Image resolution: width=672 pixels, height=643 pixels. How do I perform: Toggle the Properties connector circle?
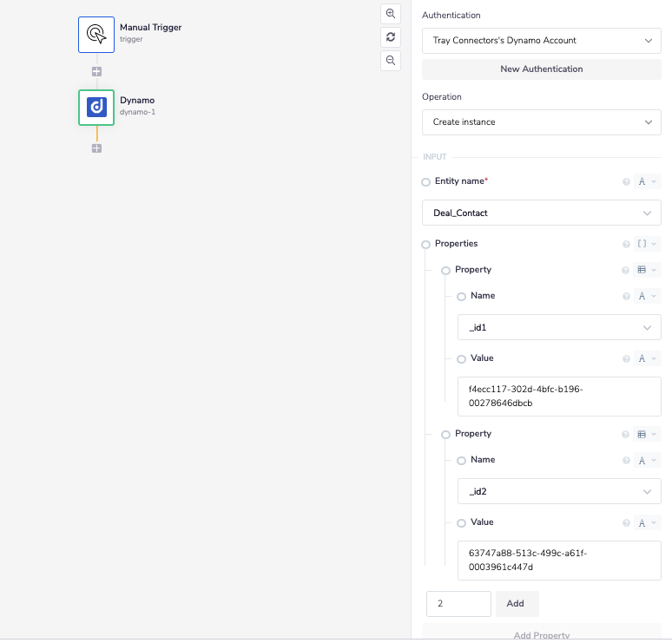pos(425,245)
